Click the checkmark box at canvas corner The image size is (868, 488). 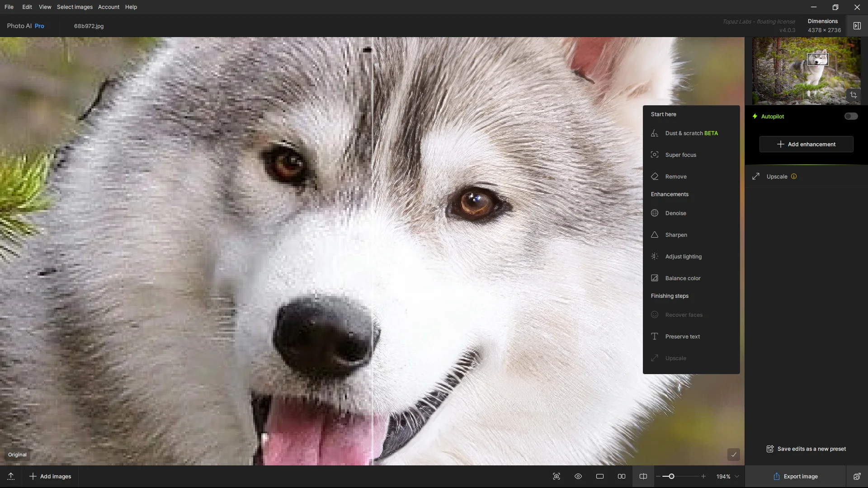coord(733,455)
